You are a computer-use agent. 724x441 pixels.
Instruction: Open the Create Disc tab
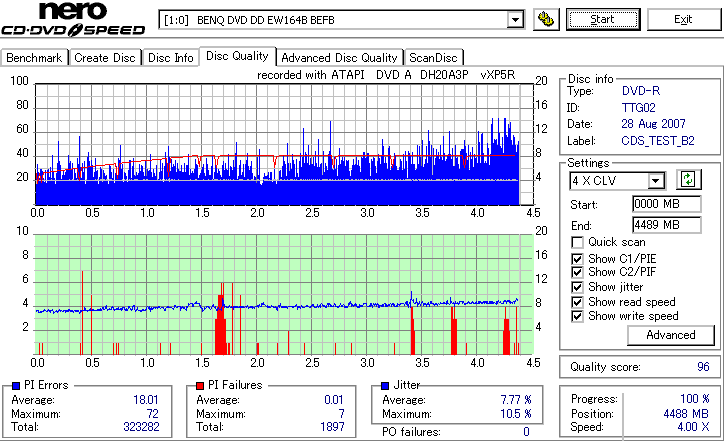[105, 58]
